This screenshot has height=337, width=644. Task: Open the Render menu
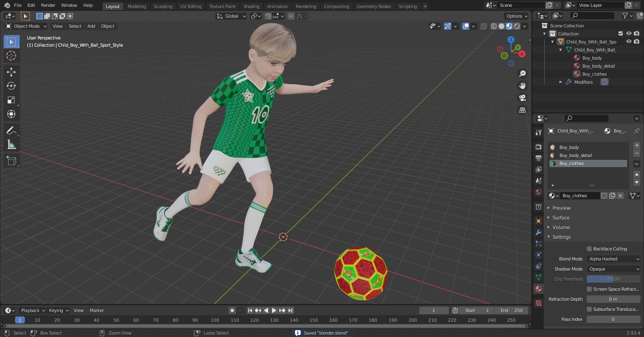(x=48, y=5)
